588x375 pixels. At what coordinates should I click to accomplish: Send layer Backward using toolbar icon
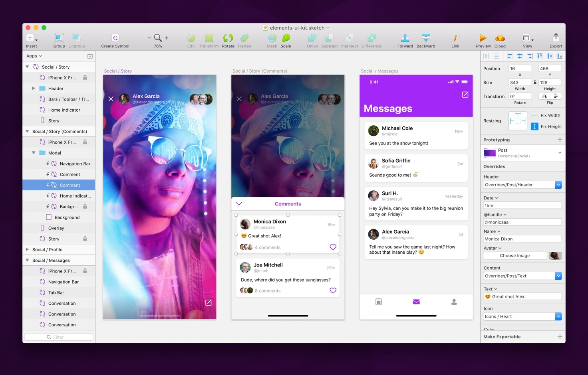[x=426, y=38]
